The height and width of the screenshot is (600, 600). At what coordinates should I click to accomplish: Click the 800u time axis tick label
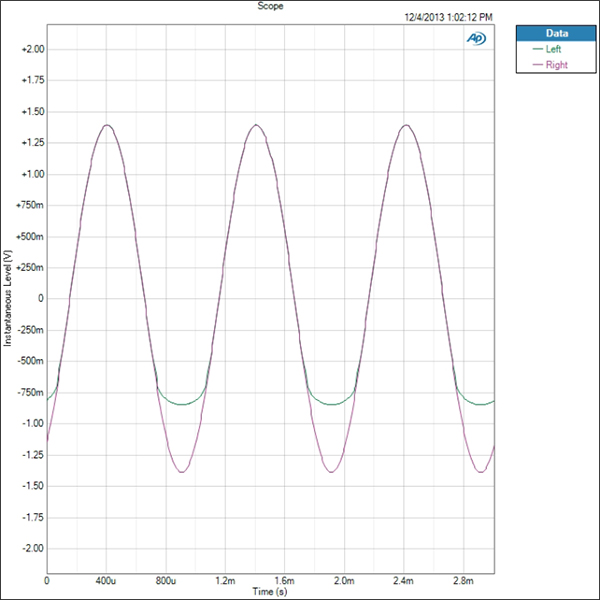point(166,580)
